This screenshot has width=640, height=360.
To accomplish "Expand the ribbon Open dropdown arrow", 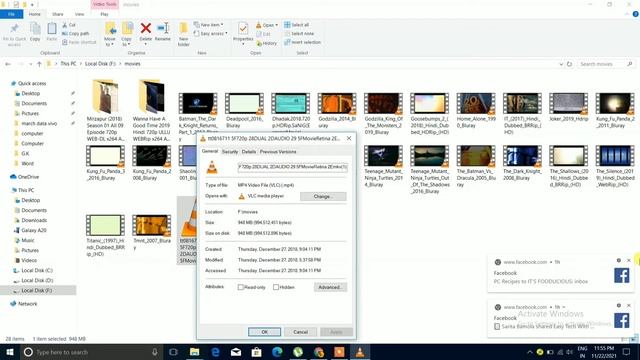I will (x=276, y=25).
